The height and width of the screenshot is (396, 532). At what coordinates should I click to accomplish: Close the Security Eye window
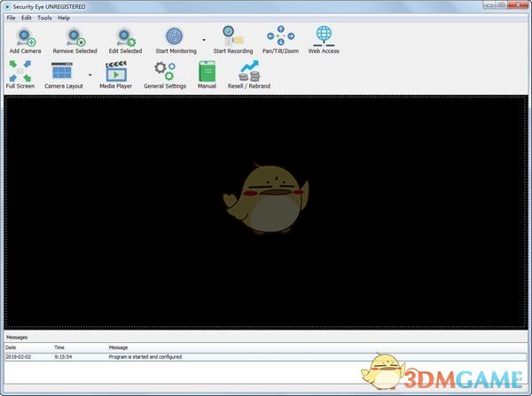[519, 4]
